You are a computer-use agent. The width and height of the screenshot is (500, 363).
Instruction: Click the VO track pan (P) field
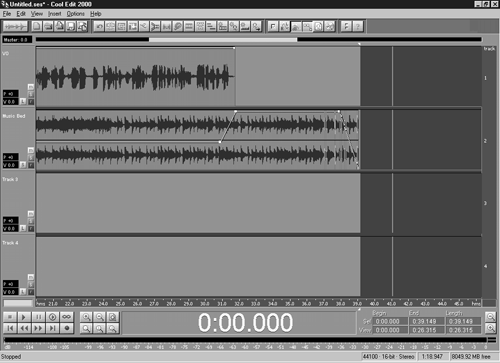point(11,94)
